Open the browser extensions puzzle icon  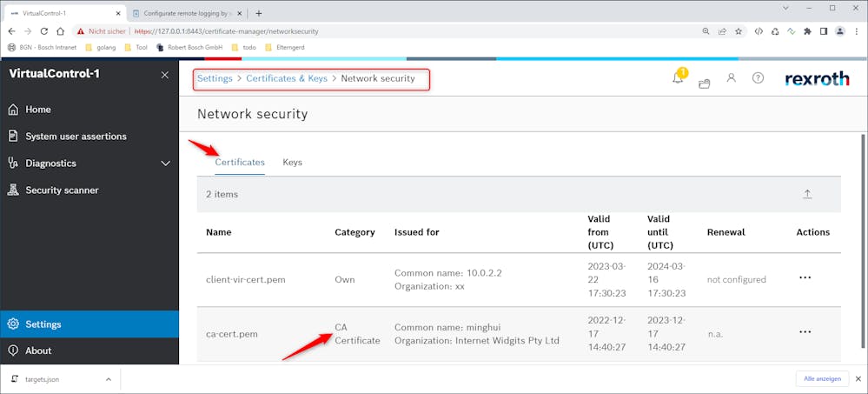tap(808, 31)
